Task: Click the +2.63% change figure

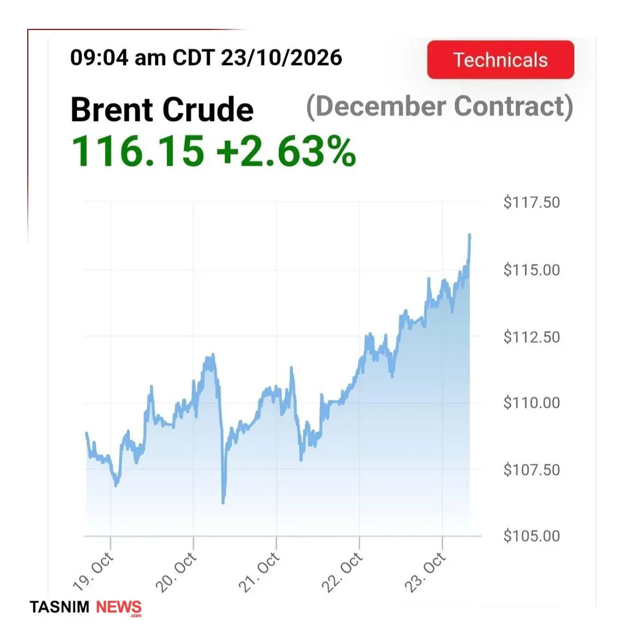Action: (x=286, y=151)
